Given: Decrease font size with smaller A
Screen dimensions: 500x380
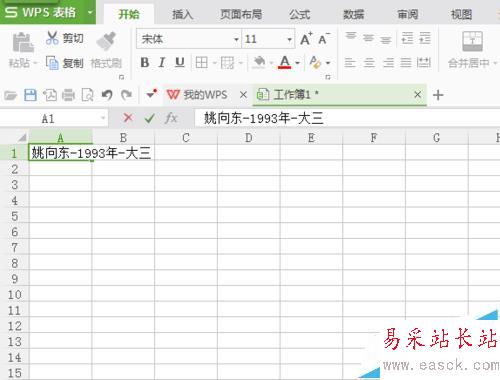Looking at the screenshot, I should [x=324, y=39].
